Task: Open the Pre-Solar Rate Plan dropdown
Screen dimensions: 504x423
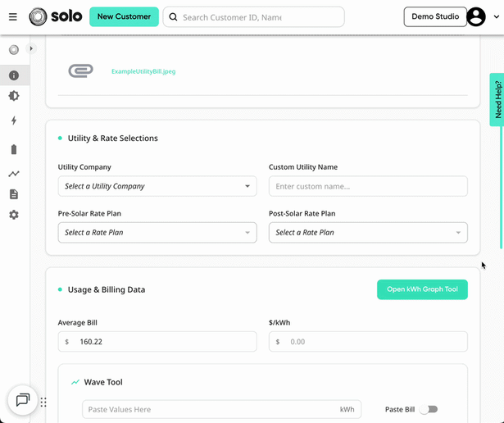Action: point(157,232)
